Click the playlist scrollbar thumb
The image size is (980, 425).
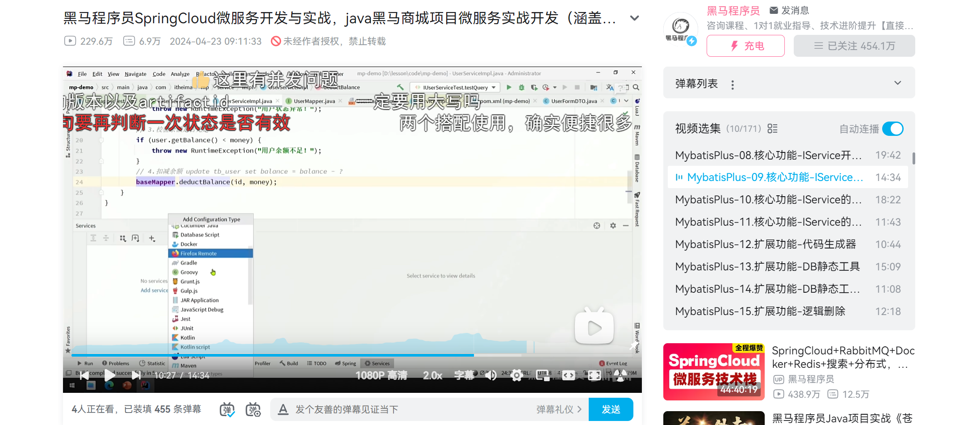913,159
